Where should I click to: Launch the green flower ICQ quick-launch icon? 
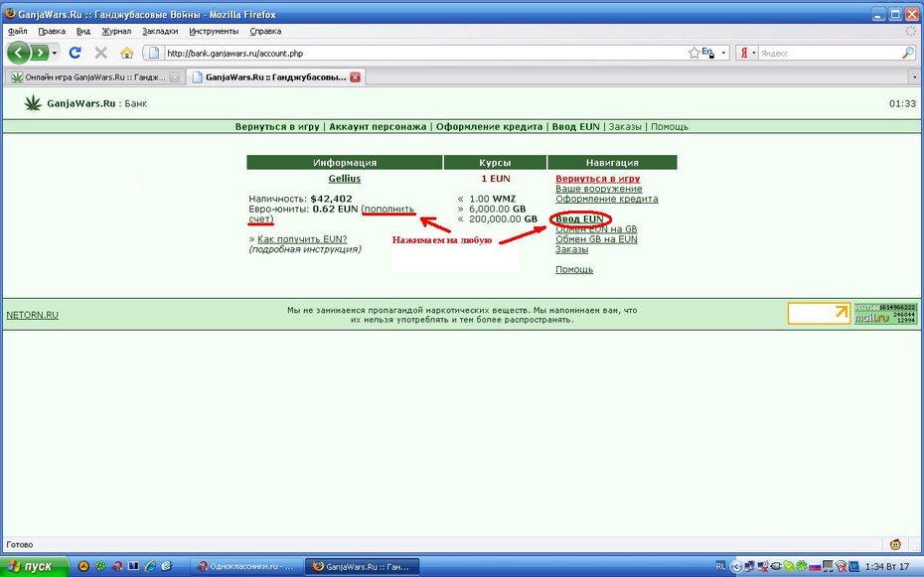100,566
